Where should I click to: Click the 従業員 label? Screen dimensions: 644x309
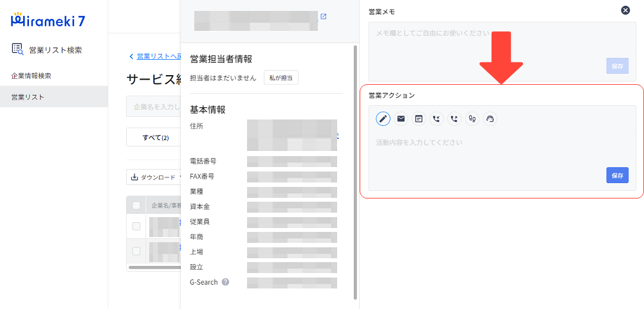tap(200, 222)
